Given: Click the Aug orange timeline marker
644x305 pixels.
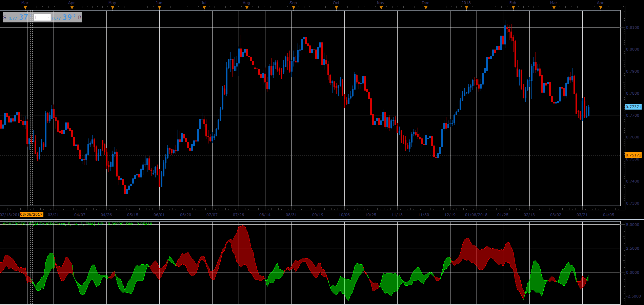Looking at the screenshot, I should (x=247, y=8).
